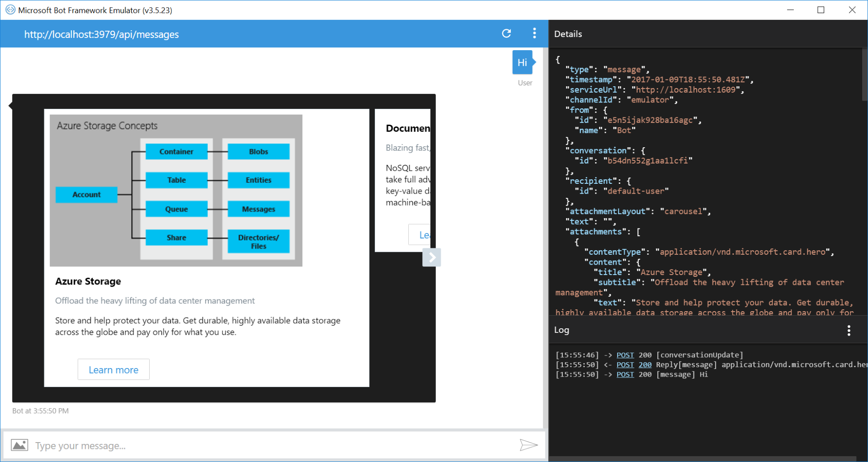Click the refresh conversation icon
The image size is (868, 462).
[x=506, y=33]
